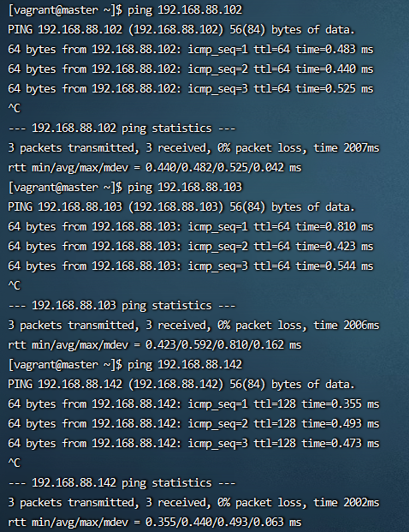Image resolution: width=409 pixels, height=532 pixels.
Task: Click the rtt line with 0.355/0.440/0.493/0.063
Action: click(x=155, y=523)
